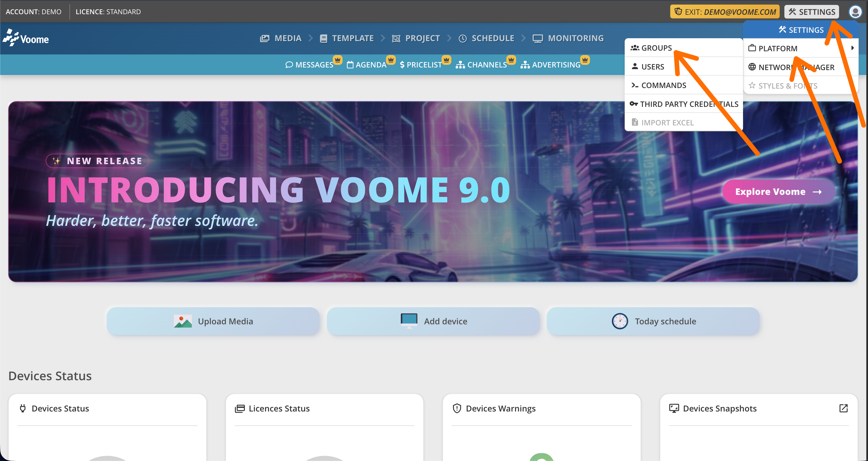Click the plug icon on Devices Status card
This screenshot has height=461, width=868.
[x=23, y=408]
